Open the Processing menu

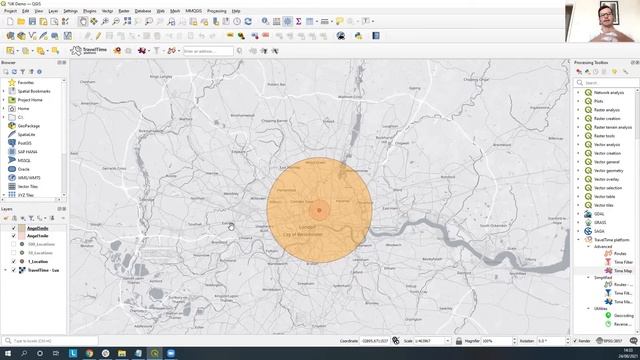216,11
